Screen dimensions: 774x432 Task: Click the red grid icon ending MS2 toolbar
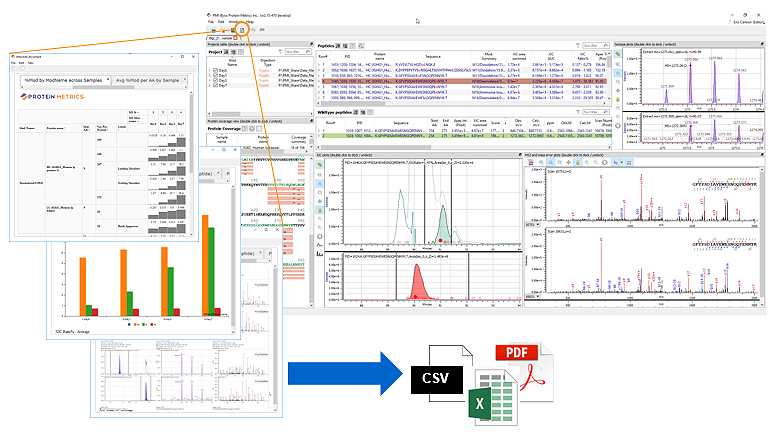629,162
